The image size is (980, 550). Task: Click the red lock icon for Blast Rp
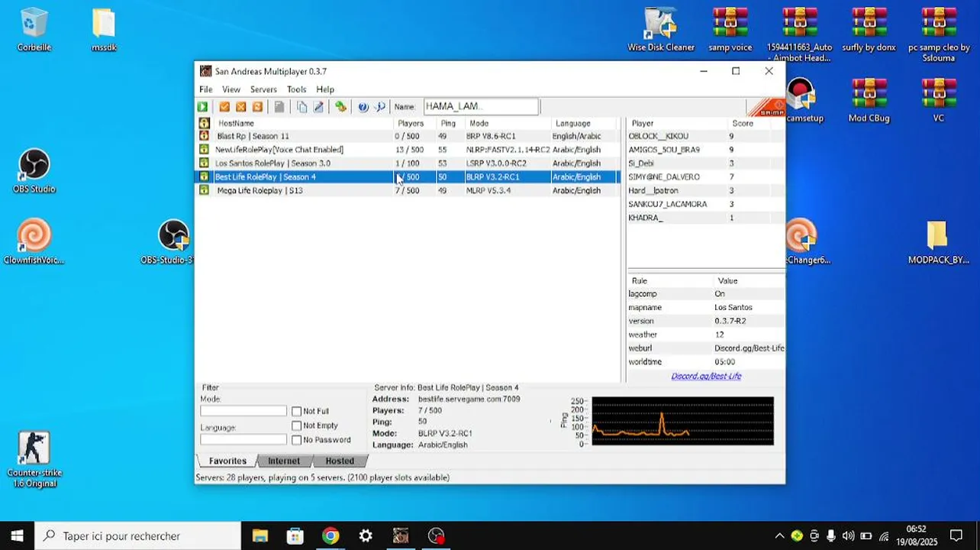click(x=204, y=136)
